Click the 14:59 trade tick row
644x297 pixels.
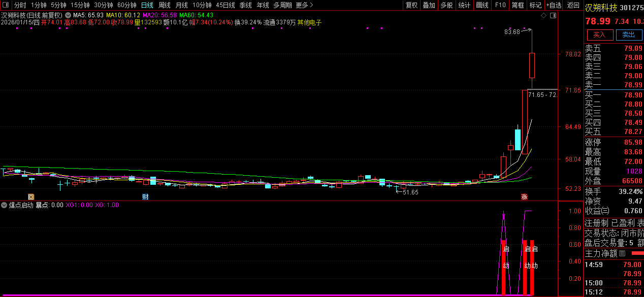[x=614, y=265]
